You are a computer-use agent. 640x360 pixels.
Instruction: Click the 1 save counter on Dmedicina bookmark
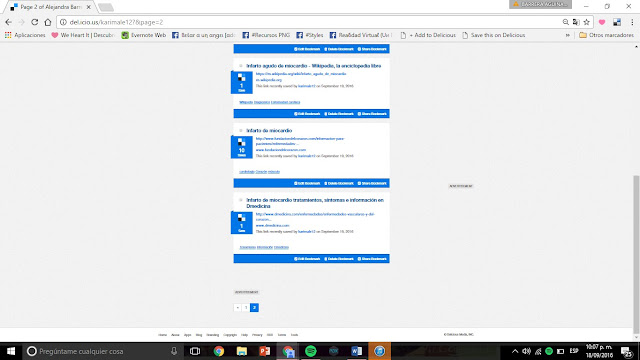click(242, 223)
